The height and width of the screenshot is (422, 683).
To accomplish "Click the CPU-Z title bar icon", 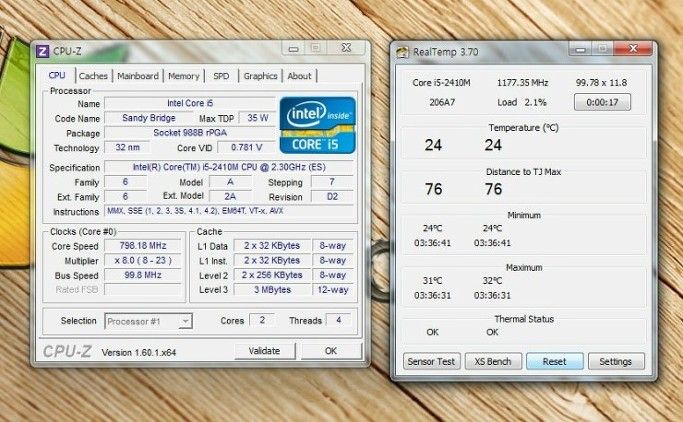I will [x=42, y=51].
